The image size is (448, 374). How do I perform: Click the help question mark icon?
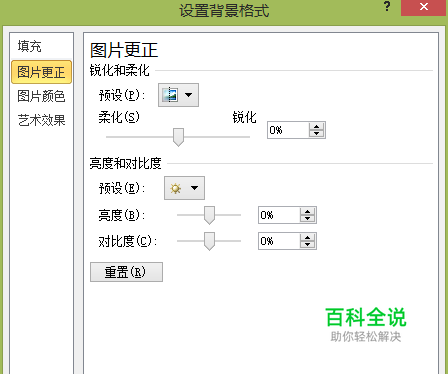coord(387,6)
